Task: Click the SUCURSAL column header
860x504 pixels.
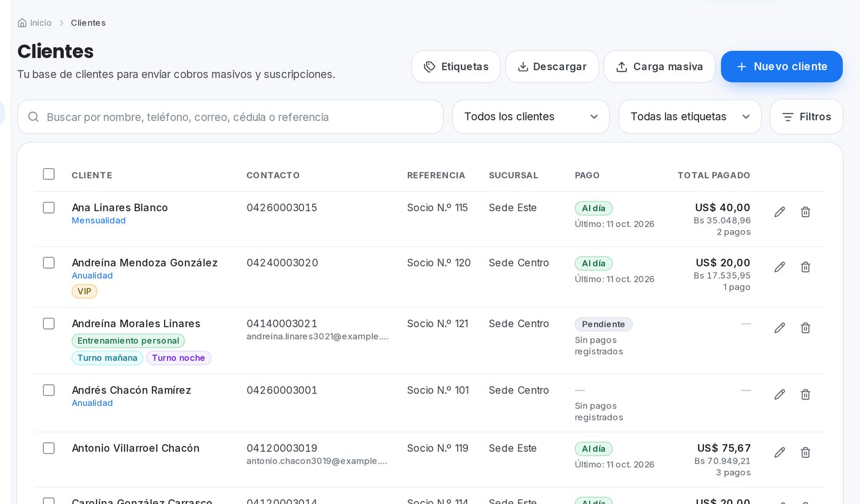Action: (514, 175)
